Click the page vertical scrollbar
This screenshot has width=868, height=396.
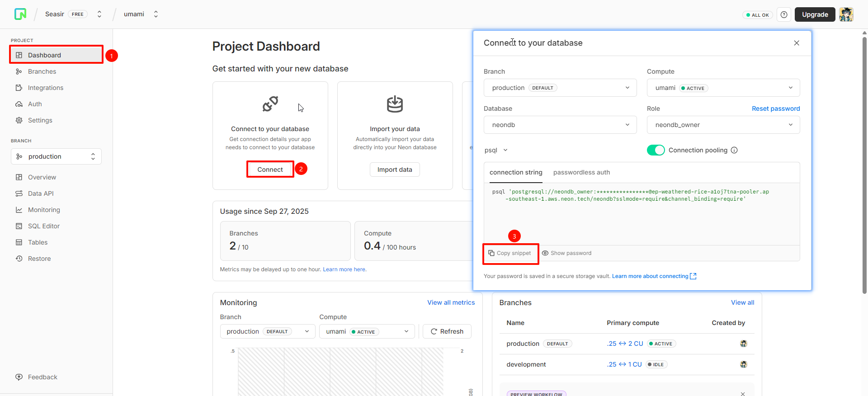[864, 163]
